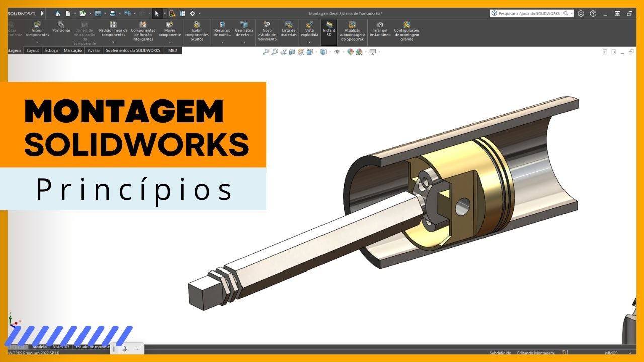Click the Rebuild traffic light icon
Viewport: 644px width, 362px height.
pyautogui.click(x=172, y=14)
